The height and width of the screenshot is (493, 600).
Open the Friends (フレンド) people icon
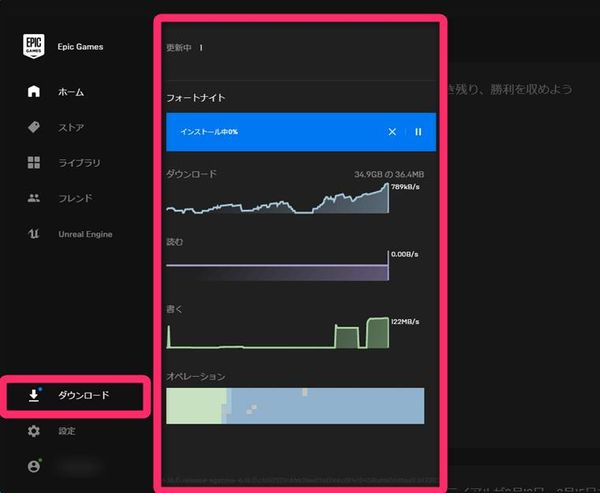coord(34,198)
